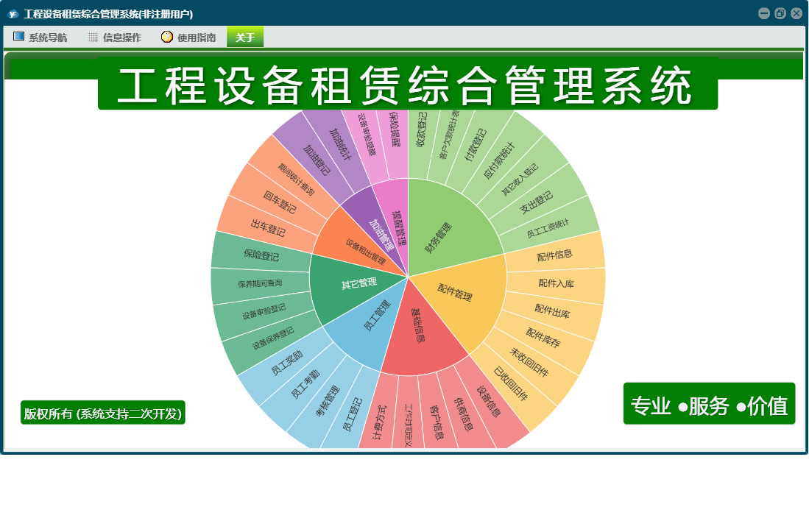The height and width of the screenshot is (532, 809).
Task: Open the 系统导航 menu
Action: (x=40, y=37)
